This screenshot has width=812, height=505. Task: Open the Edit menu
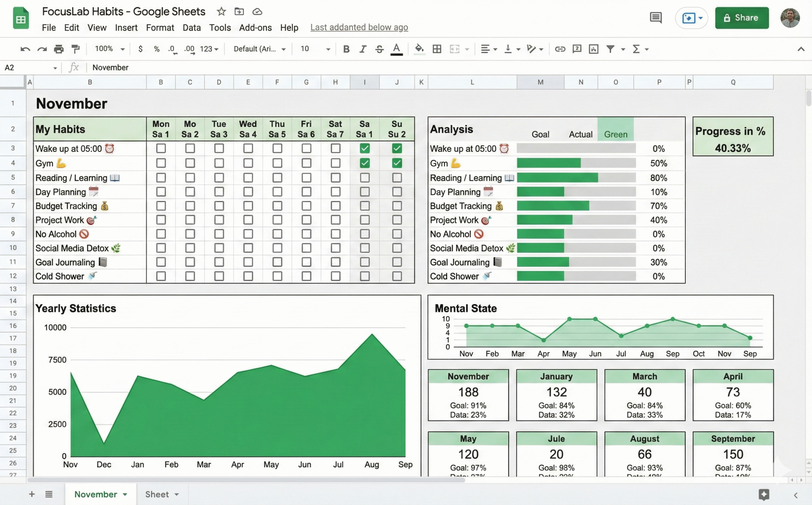71,27
